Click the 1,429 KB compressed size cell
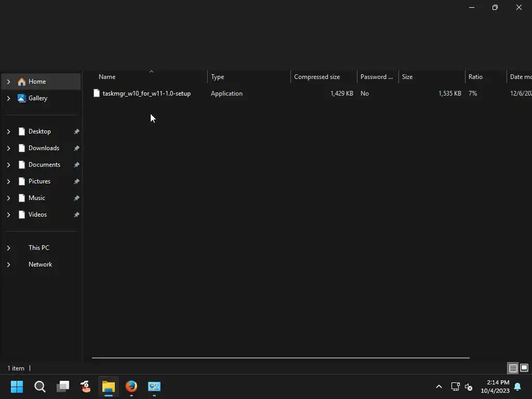The image size is (532, 399). tap(342, 94)
